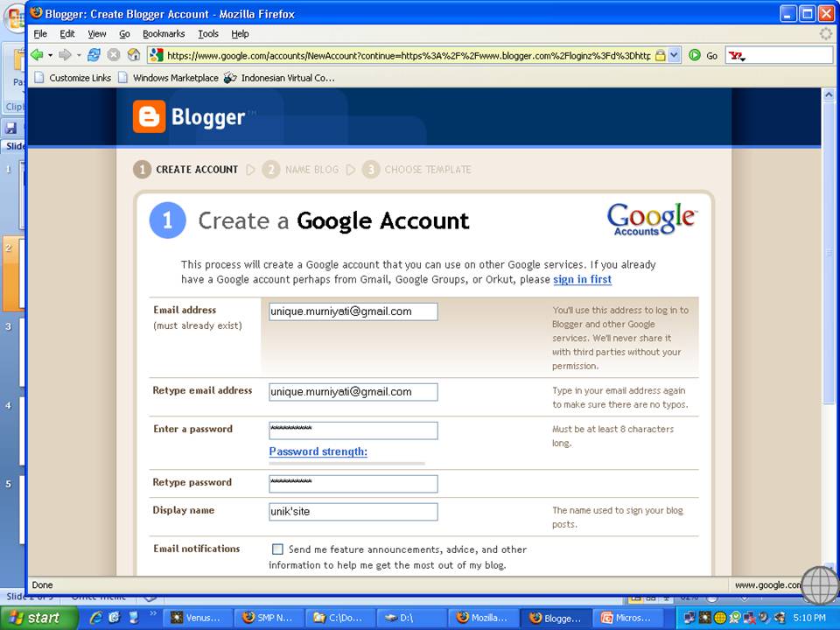Open the Help menu
This screenshot has height=630, width=840.
click(x=240, y=34)
